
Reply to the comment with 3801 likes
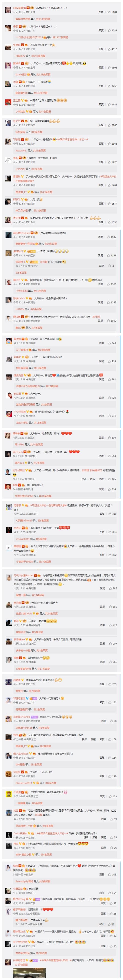101,68
